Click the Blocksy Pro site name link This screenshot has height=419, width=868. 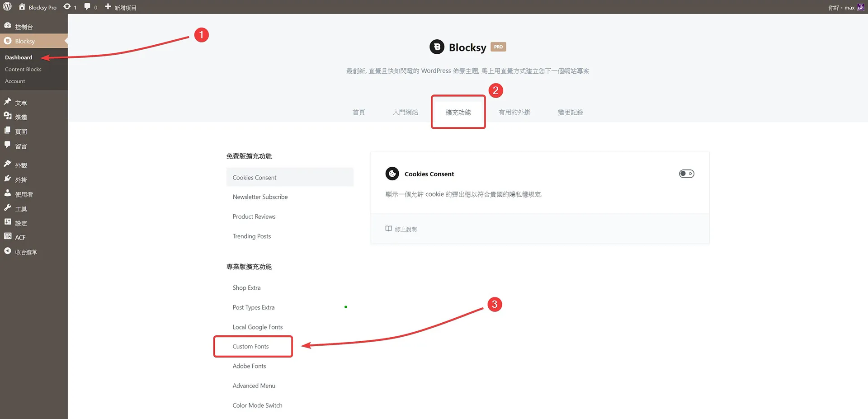[x=42, y=8]
